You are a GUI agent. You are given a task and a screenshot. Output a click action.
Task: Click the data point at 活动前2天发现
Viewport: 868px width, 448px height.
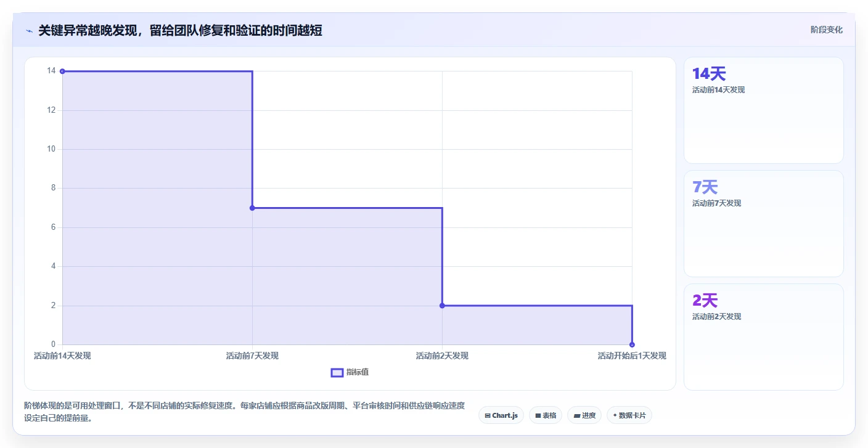point(442,306)
